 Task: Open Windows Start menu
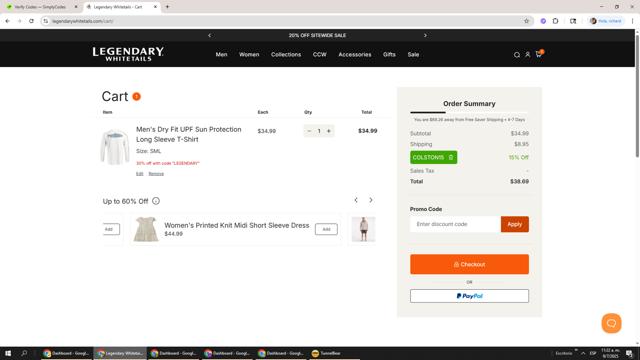click(x=8, y=353)
